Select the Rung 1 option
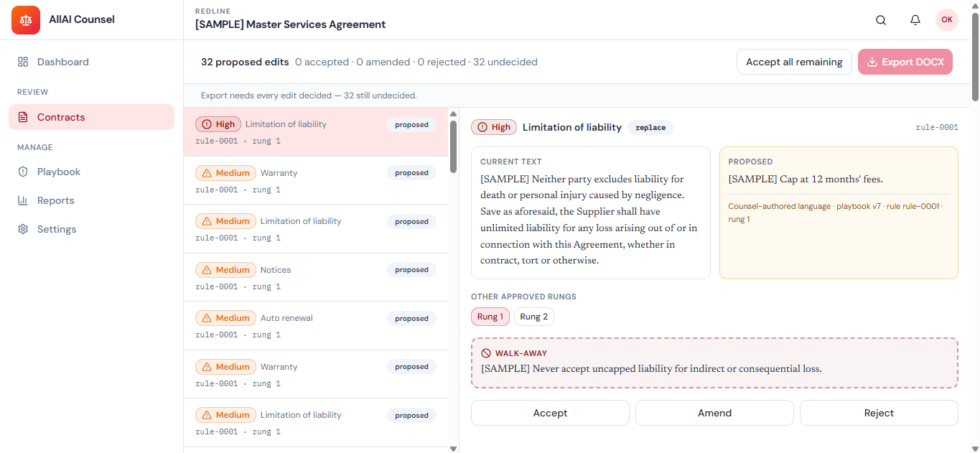Screen dimensions: 980x453 click(490, 317)
